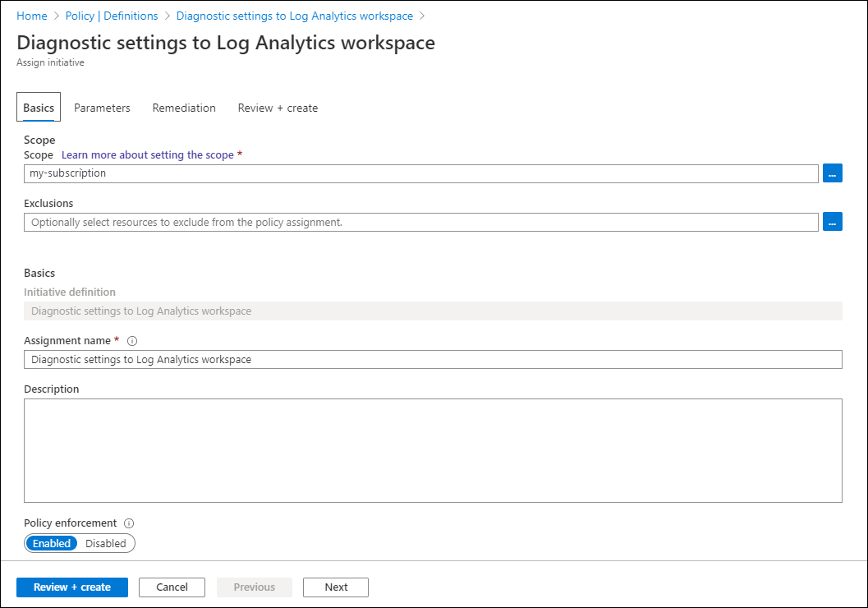This screenshot has width=868, height=608.
Task: Select the Review + create tab
Action: pyautogui.click(x=277, y=108)
